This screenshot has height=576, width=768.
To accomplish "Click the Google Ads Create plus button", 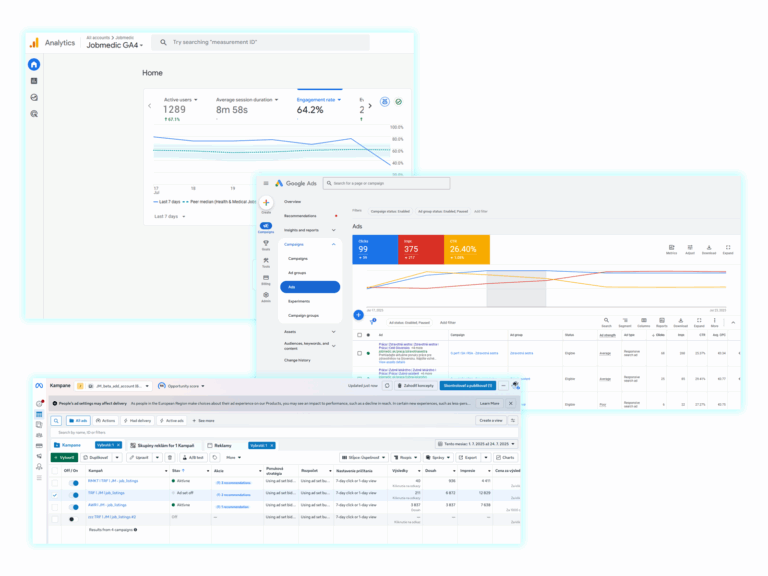I will pyautogui.click(x=266, y=202).
